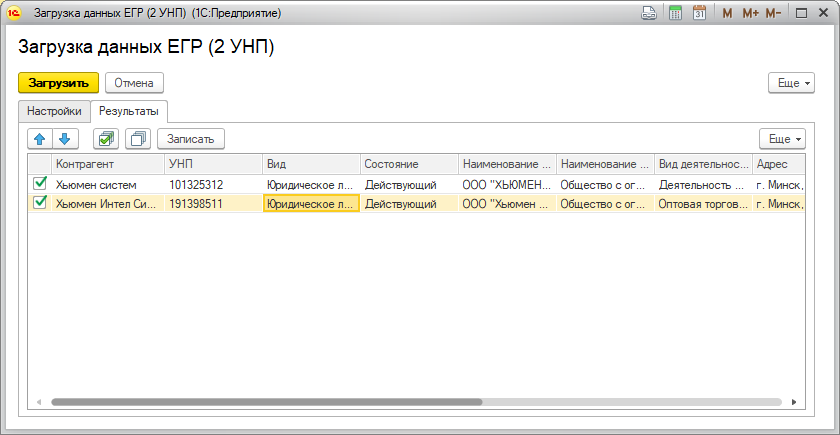The image size is (840, 435).
Task: Click the uncheck all rows icon
Action: [137, 139]
